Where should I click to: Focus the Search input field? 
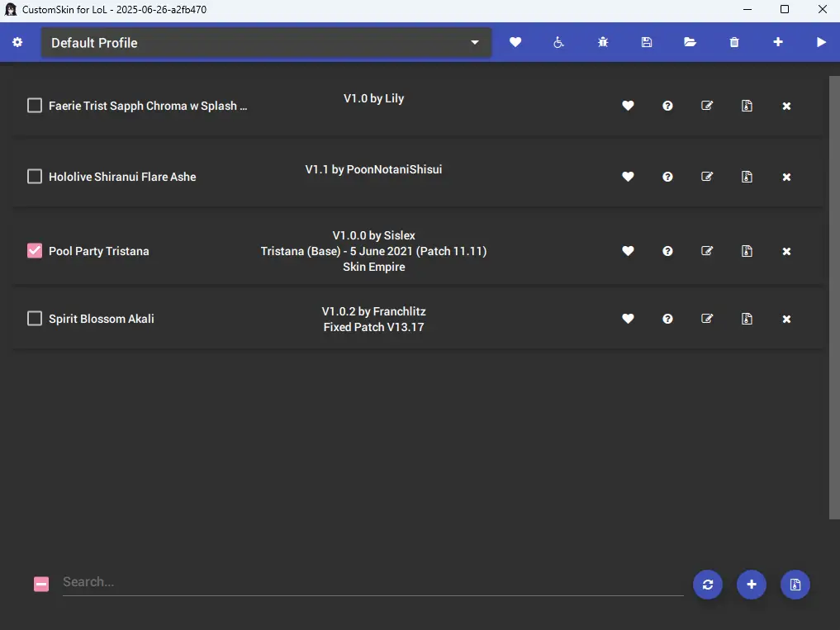point(373,582)
